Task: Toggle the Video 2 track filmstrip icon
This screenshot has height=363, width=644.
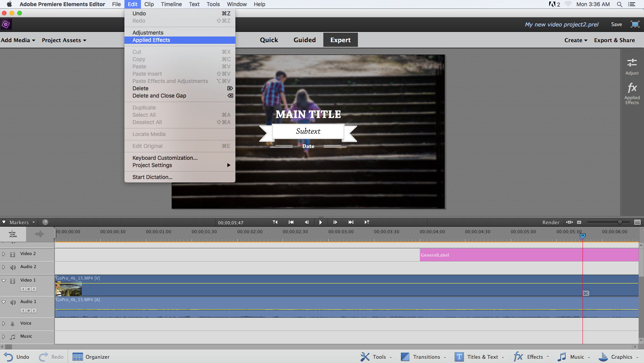Action: tap(13, 254)
